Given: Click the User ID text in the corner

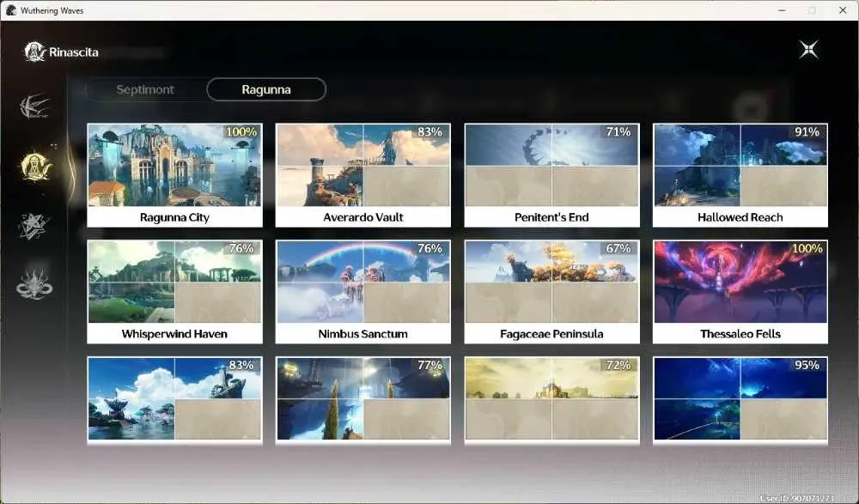Looking at the screenshot, I should point(796,499).
